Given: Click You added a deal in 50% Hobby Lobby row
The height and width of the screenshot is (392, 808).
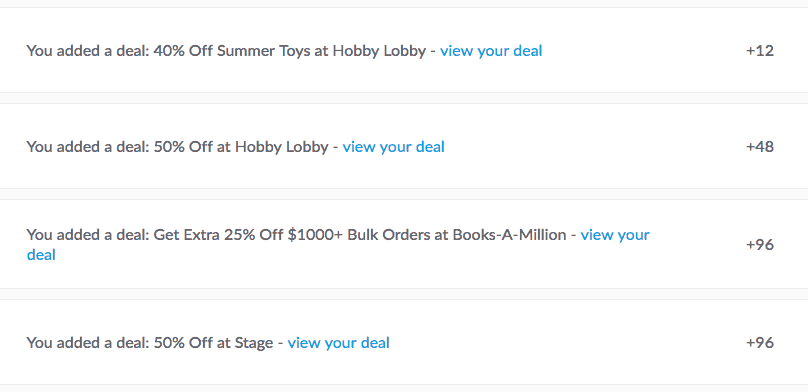Looking at the screenshot, I should [x=88, y=147].
